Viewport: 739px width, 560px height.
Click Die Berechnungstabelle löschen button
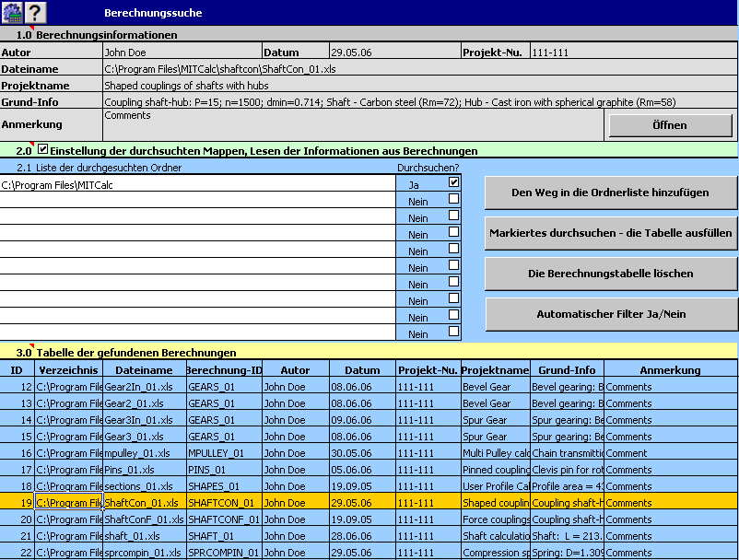(610, 274)
